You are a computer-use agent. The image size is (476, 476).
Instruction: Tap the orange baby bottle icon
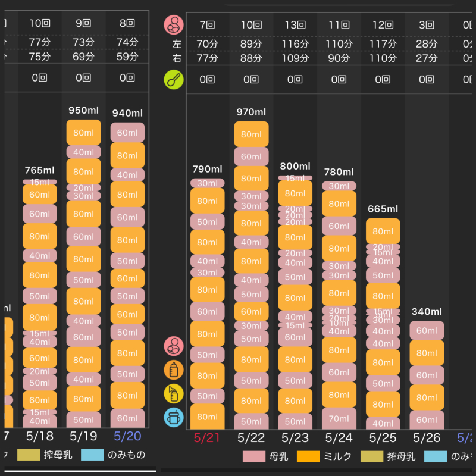coord(174,369)
